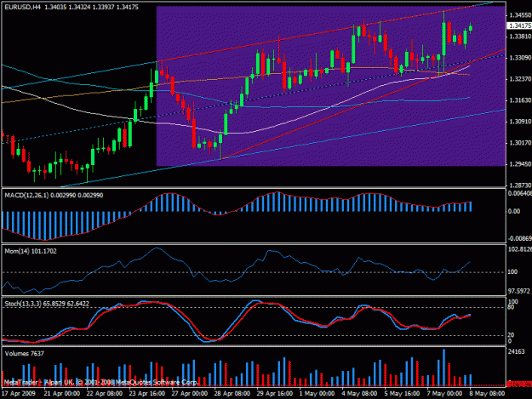This screenshot has height=399, width=532.
Task: Click the 7 May 00:00 time label
Action: click(444, 394)
